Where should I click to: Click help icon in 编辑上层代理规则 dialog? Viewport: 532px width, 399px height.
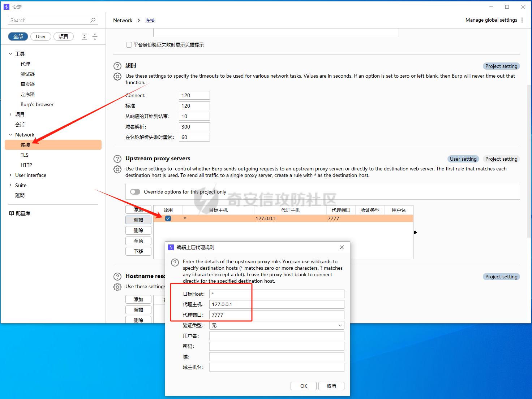pos(175,263)
